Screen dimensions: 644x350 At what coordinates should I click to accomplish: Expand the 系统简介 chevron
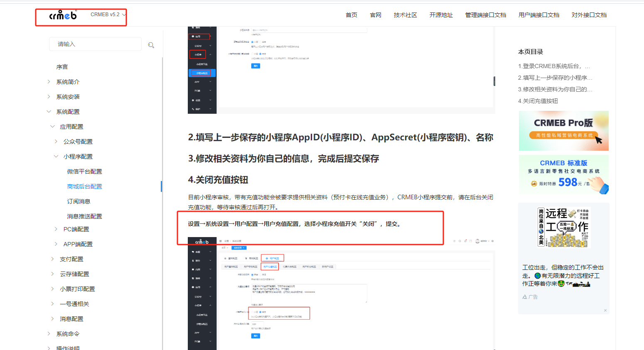pos(49,82)
